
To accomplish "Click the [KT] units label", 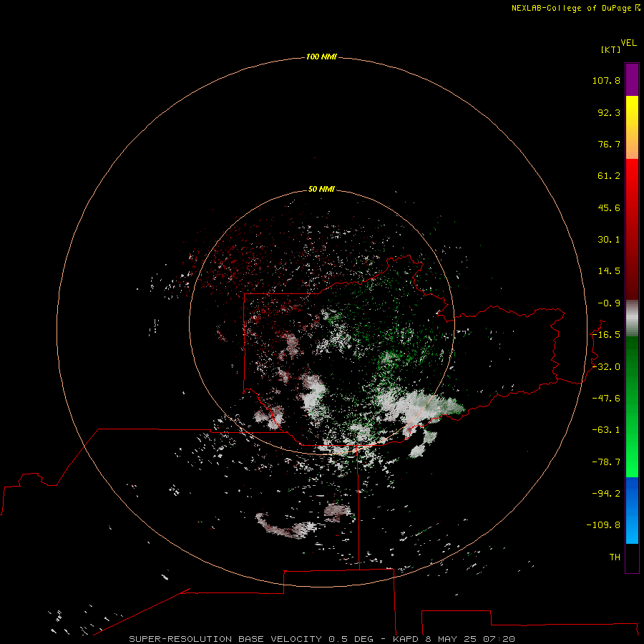I will tap(610, 49).
